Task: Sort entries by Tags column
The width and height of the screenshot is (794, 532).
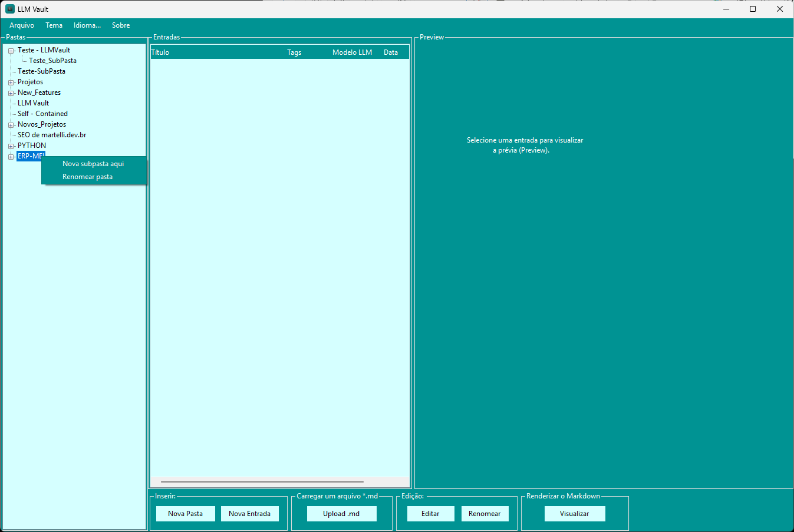Action: coord(294,52)
